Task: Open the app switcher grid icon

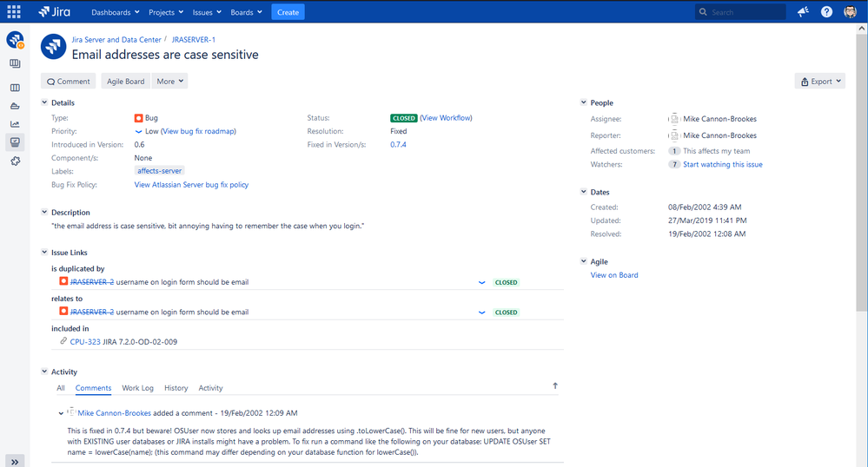Action: (x=14, y=11)
